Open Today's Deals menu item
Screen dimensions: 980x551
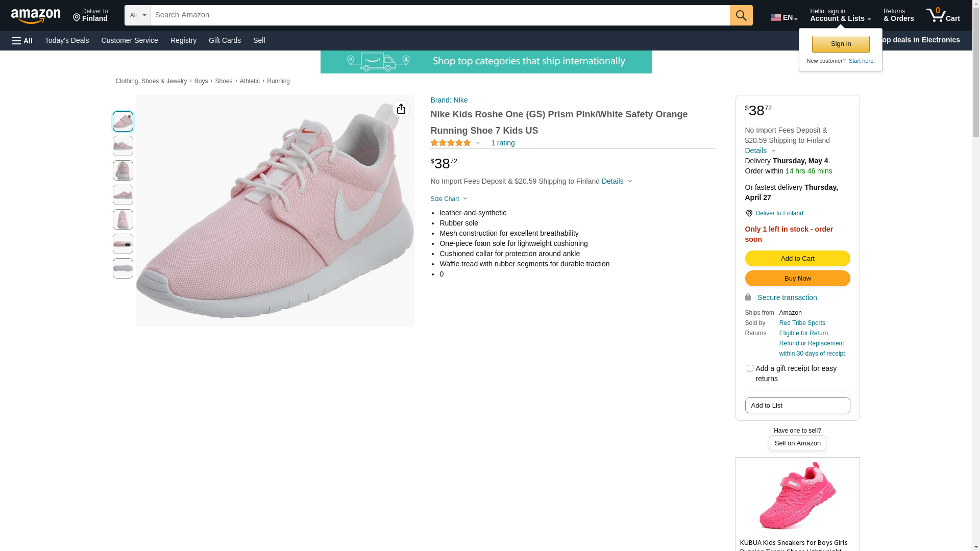[67, 40]
